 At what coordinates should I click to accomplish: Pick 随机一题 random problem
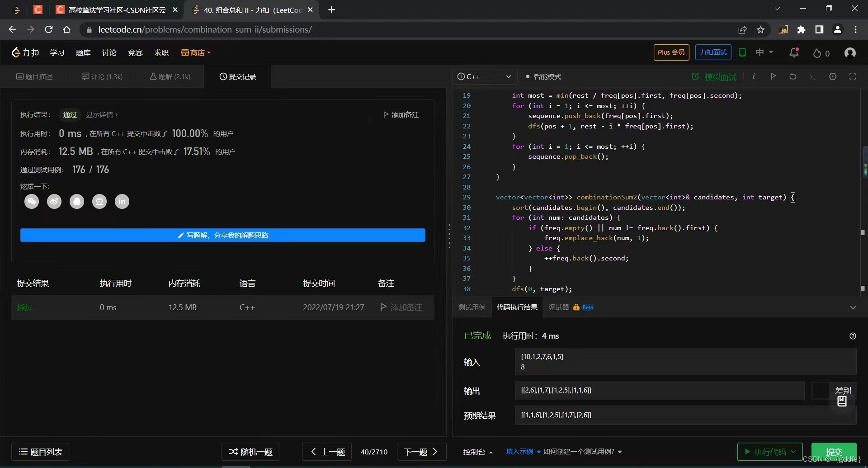click(x=250, y=452)
